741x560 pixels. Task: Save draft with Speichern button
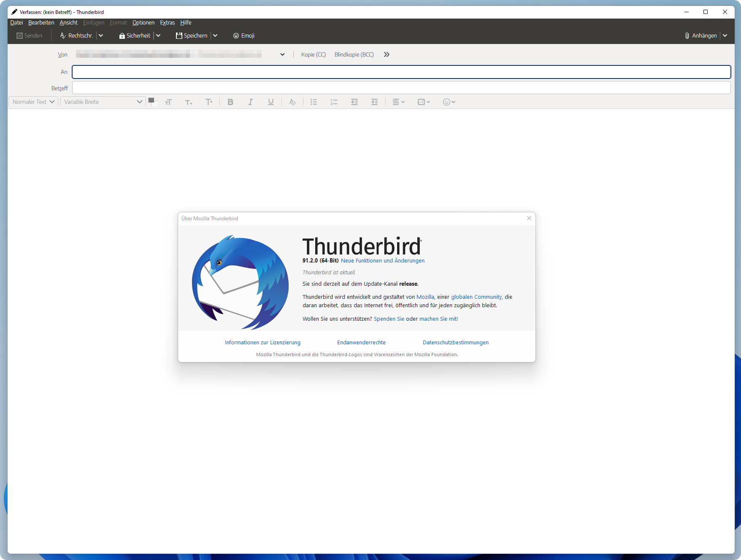pos(192,35)
